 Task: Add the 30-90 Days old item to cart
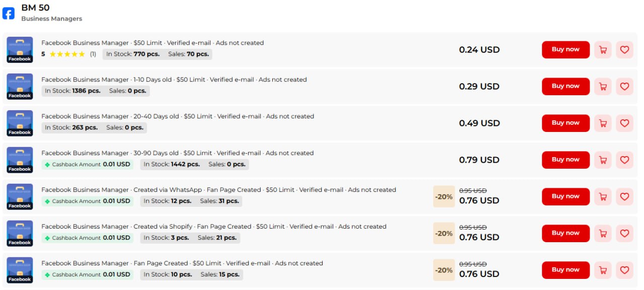coord(603,160)
